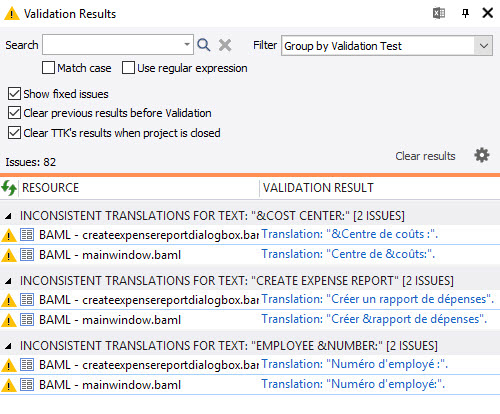500x414 pixels.
Task: Enable the Match case checkbox
Action: (x=48, y=68)
